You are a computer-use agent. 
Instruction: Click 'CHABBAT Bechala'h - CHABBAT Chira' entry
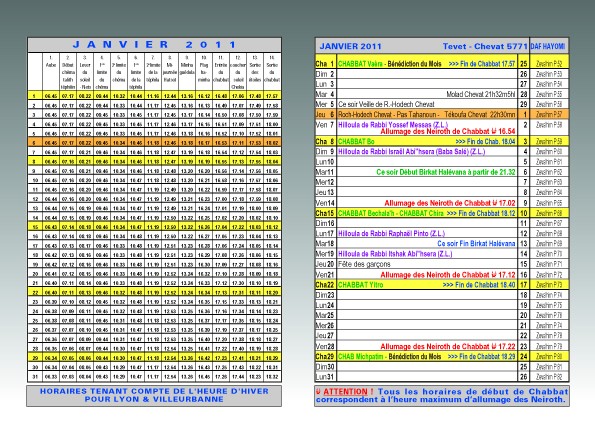(390, 213)
